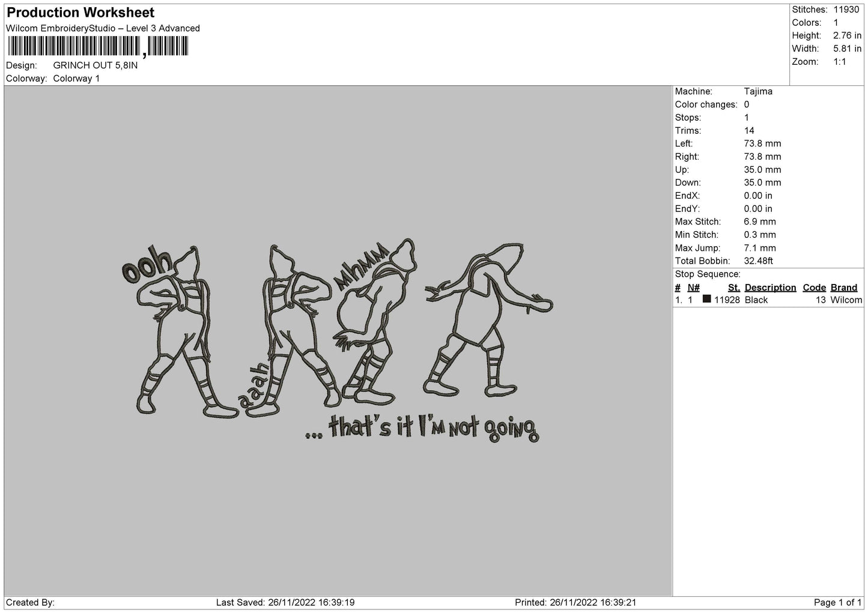
Task: Click the Total Bobbin value 32.48ft
Action: tap(758, 261)
